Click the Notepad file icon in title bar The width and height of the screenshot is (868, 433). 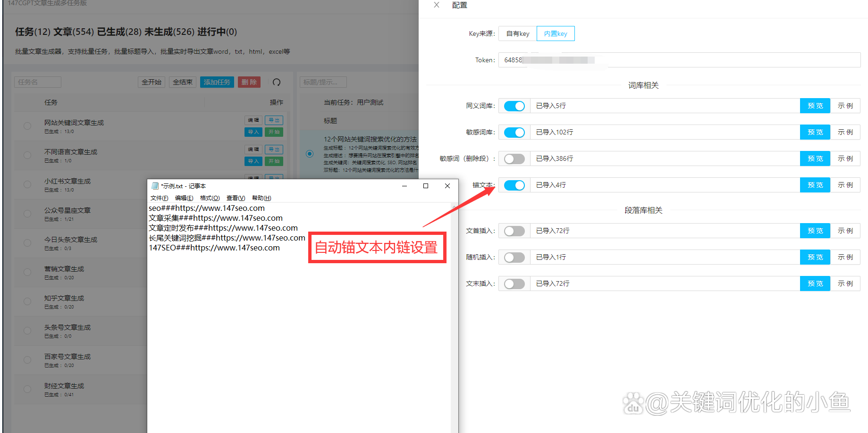tap(154, 186)
